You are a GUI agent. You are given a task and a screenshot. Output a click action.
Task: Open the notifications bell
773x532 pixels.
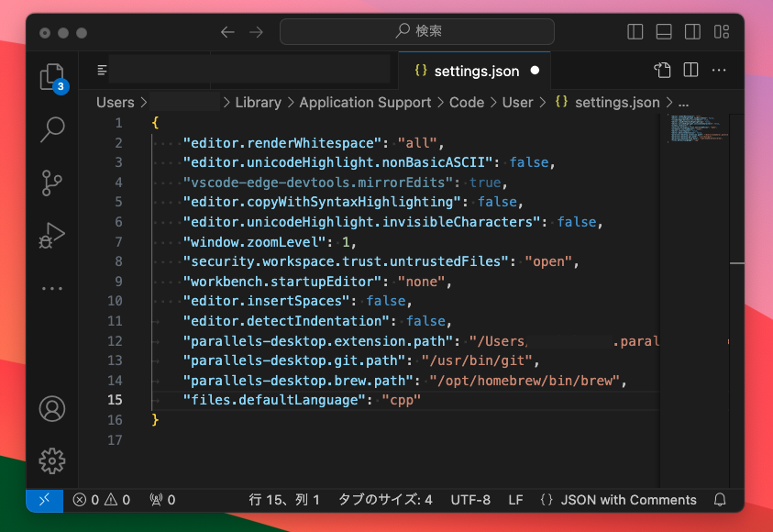[x=720, y=500]
